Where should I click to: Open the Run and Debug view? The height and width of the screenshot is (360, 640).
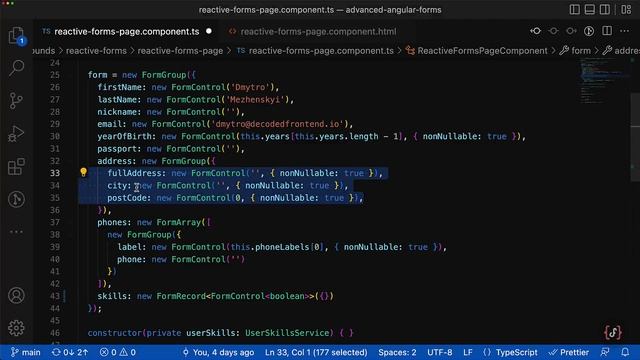pos(16,133)
